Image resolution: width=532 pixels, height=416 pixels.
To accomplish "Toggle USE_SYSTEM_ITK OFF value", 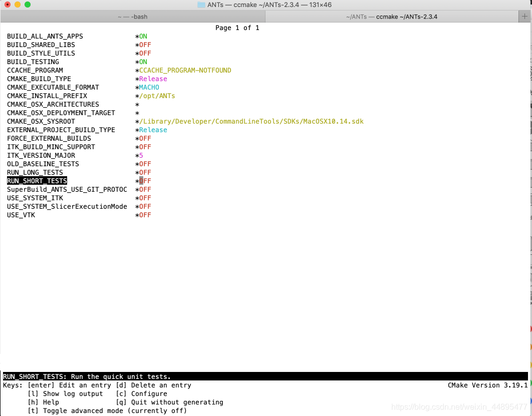I will [x=145, y=198].
